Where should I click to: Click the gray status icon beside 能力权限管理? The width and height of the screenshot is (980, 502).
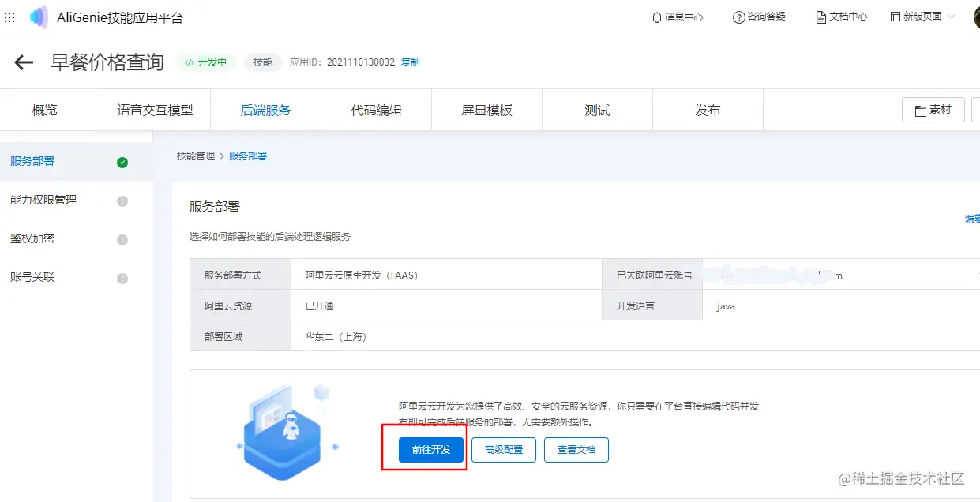point(122,201)
